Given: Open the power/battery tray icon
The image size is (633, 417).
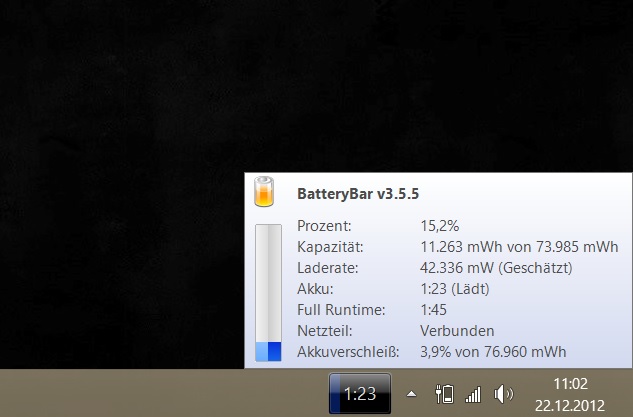Looking at the screenshot, I should click(444, 394).
